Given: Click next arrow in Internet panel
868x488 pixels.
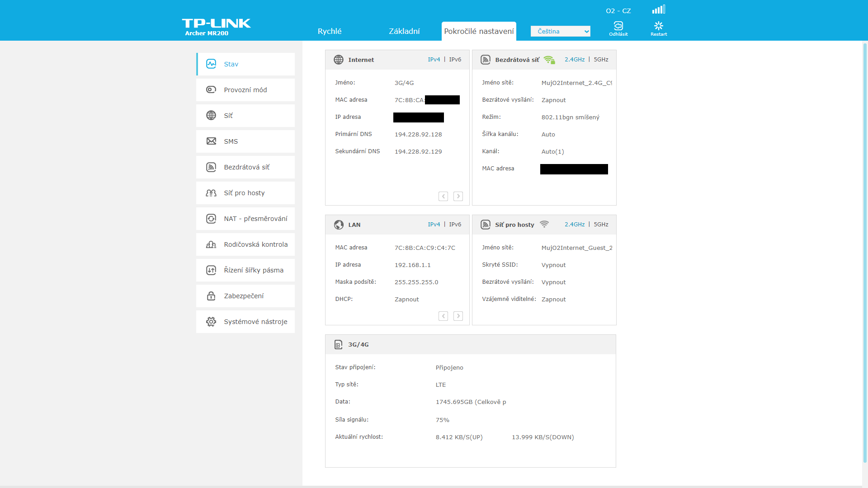Looking at the screenshot, I should pyautogui.click(x=458, y=196).
